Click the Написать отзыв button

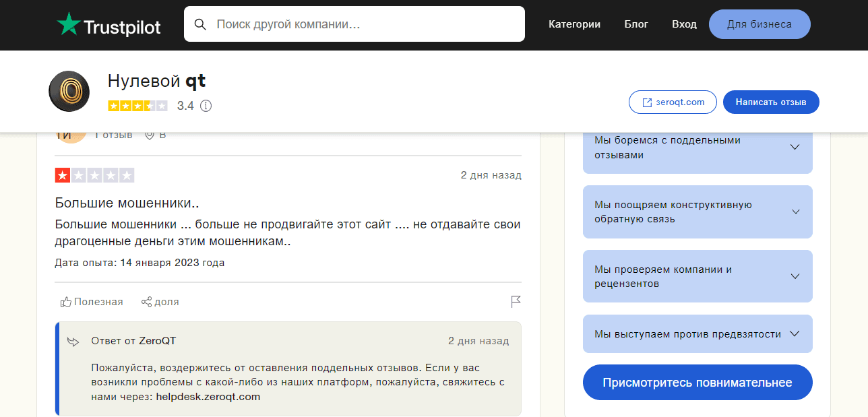[771, 102]
